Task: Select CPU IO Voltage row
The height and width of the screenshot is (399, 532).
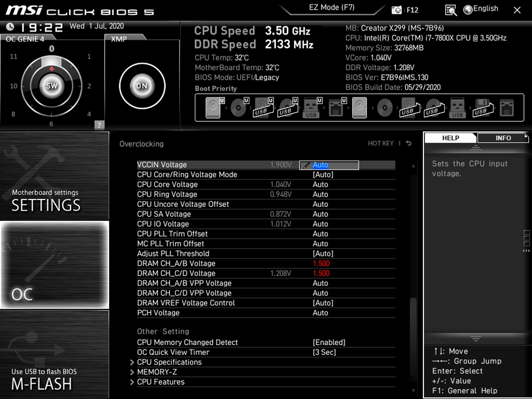Action: pyautogui.click(x=266, y=224)
